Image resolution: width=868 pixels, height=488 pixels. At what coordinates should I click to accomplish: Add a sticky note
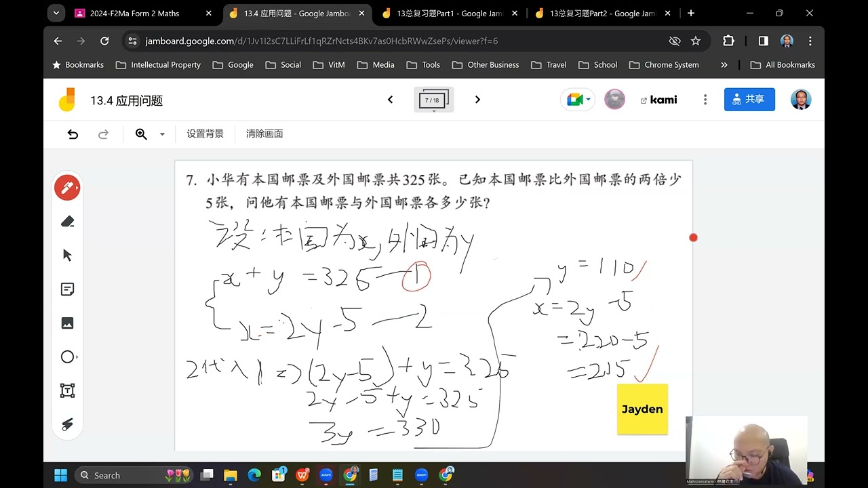tap(67, 289)
